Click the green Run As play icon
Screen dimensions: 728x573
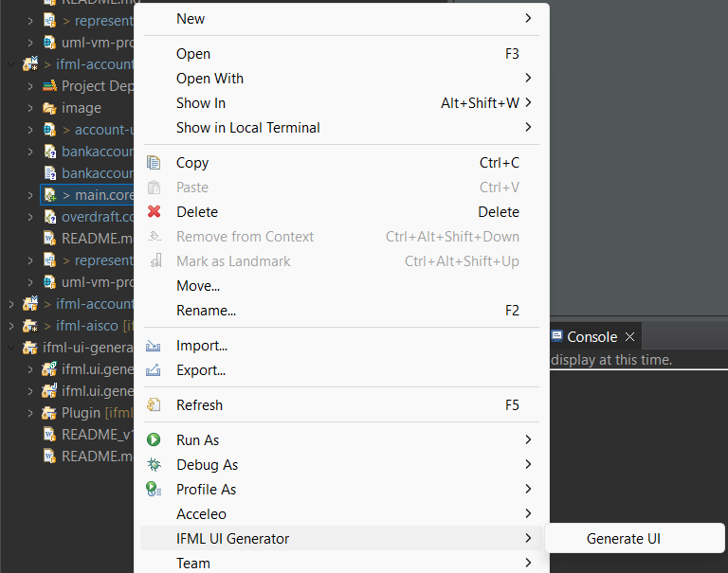tap(154, 439)
